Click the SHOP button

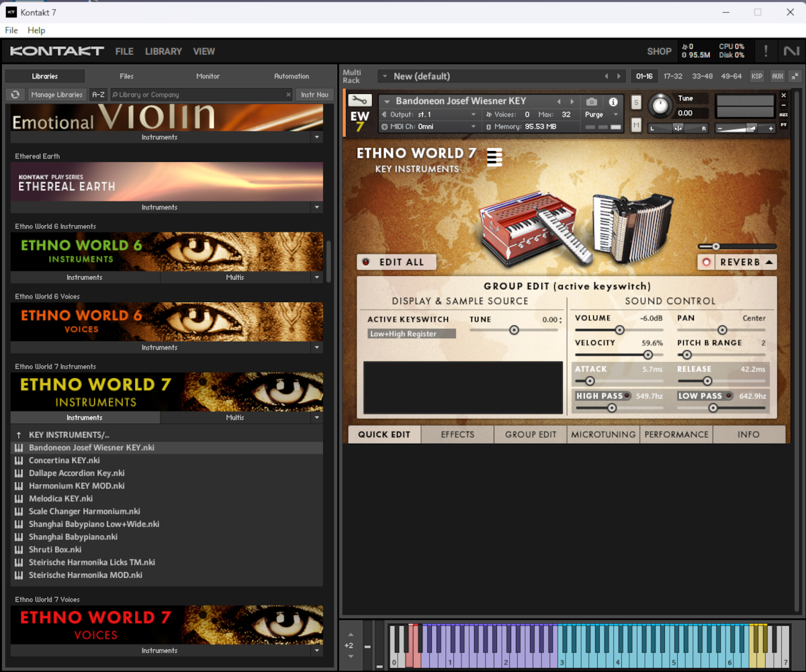click(x=659, y=51)
